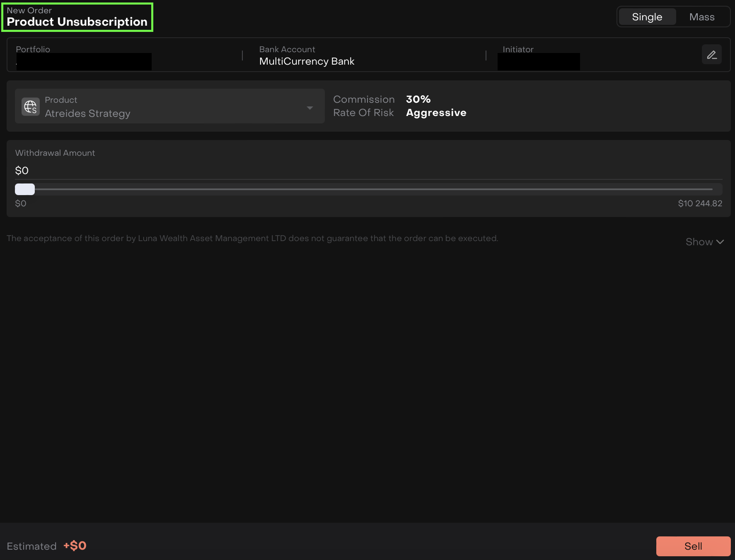Click the Aggressive risk rate value
The image size is (735, 560).
tap(436, 113)
